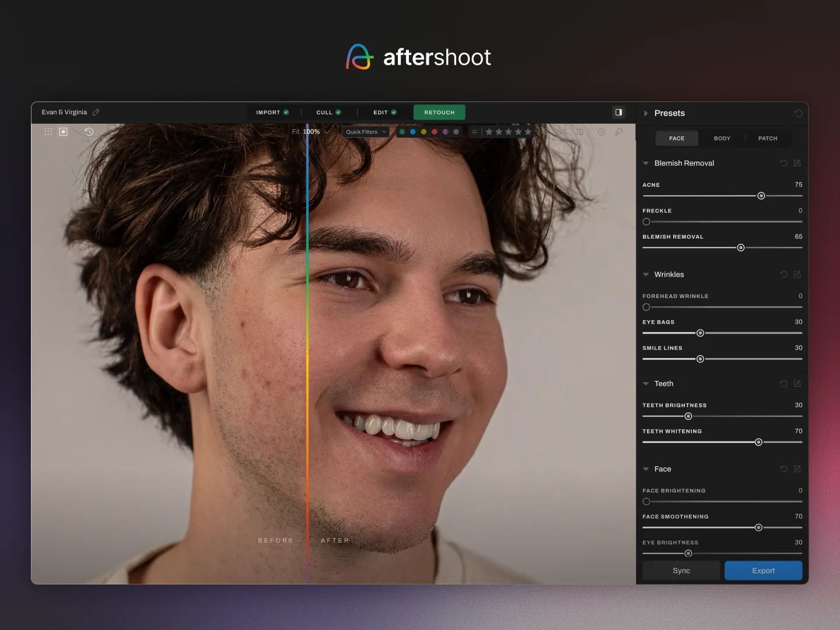Open the grid view icon

pos(48,132)
